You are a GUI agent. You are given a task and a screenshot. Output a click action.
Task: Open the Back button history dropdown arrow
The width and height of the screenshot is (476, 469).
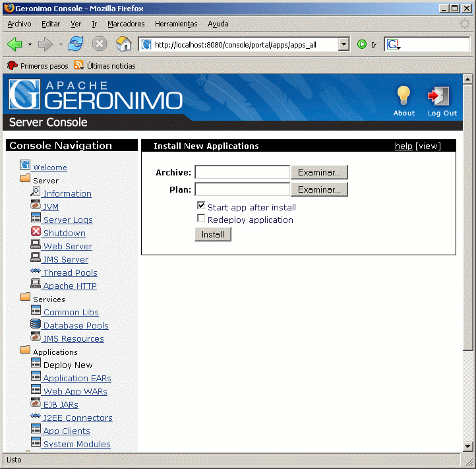30,45
